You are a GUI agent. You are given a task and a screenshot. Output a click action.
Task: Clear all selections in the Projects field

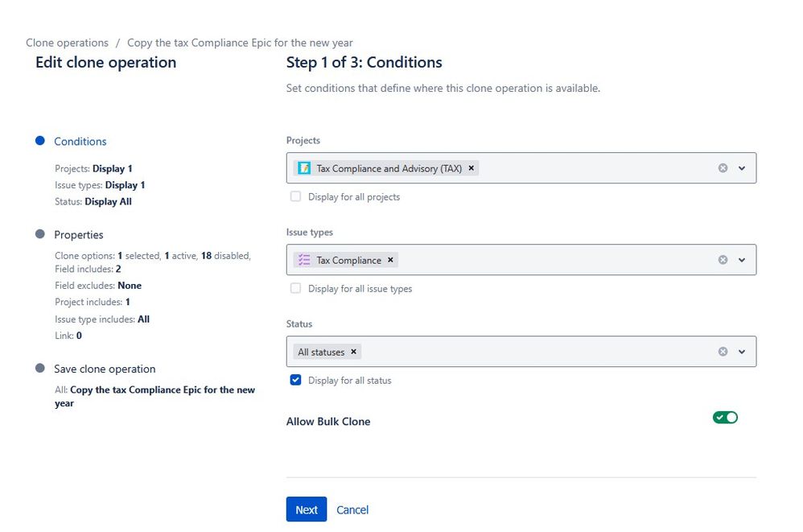[723, 168]
